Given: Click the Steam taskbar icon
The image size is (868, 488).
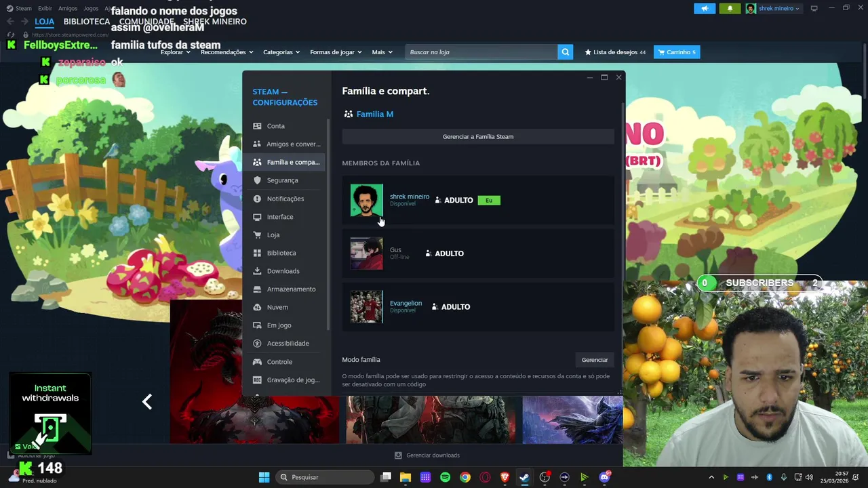Looking at the screenshot, I should (524, 477).
